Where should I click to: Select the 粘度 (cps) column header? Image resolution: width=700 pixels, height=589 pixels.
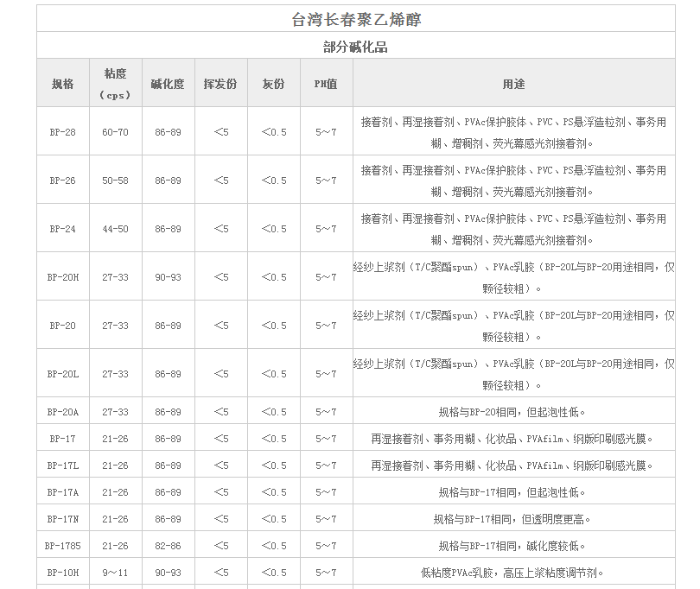[115, 84]
